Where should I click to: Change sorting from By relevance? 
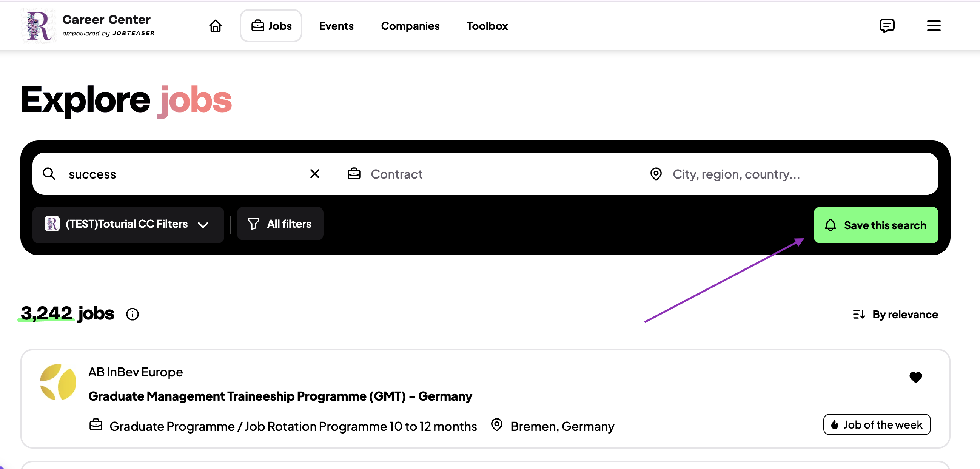[x=895, y=315]
